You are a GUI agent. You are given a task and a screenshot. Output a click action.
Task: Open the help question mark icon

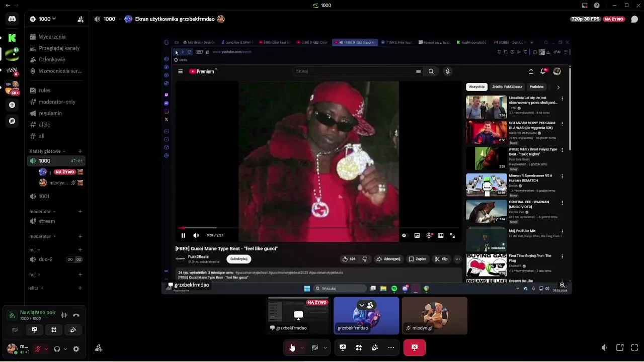597,6
